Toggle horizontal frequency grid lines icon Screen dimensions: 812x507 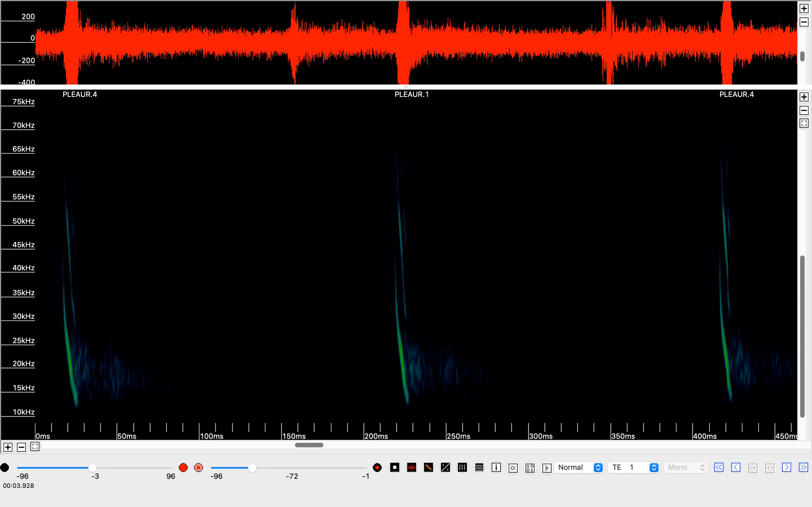479,467
